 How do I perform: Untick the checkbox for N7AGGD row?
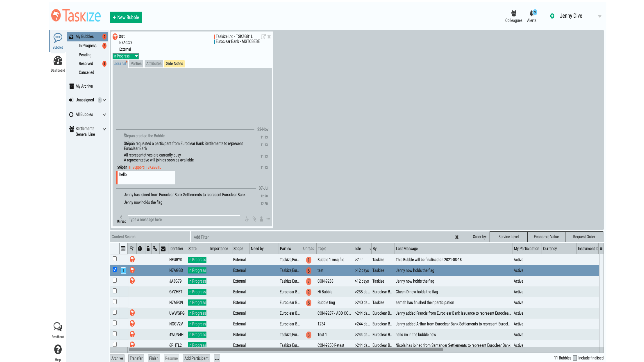tap(115, 269)
